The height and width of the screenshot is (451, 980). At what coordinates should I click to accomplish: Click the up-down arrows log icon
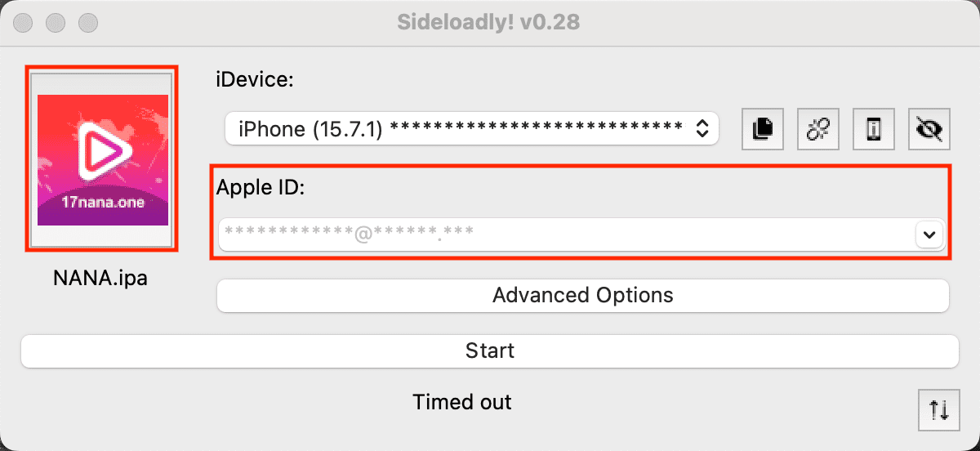pyautogui.click(x=938, y=409)
